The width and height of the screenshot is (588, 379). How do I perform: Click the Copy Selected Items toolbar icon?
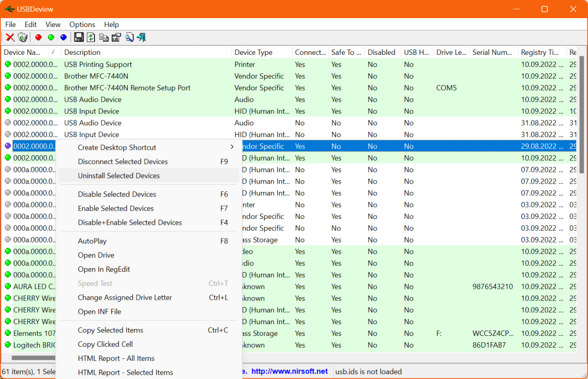[104, 37]
